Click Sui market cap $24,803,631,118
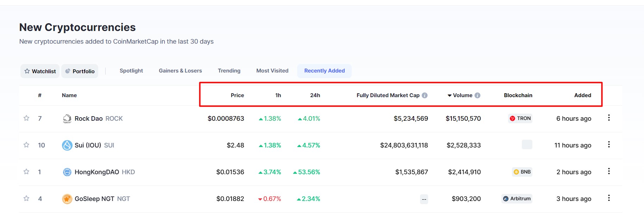644x214 pixels. coord(404,145)
